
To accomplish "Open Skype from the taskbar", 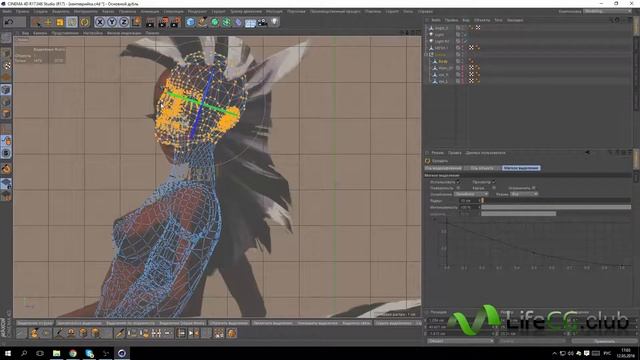I will [x=89, y=353].
